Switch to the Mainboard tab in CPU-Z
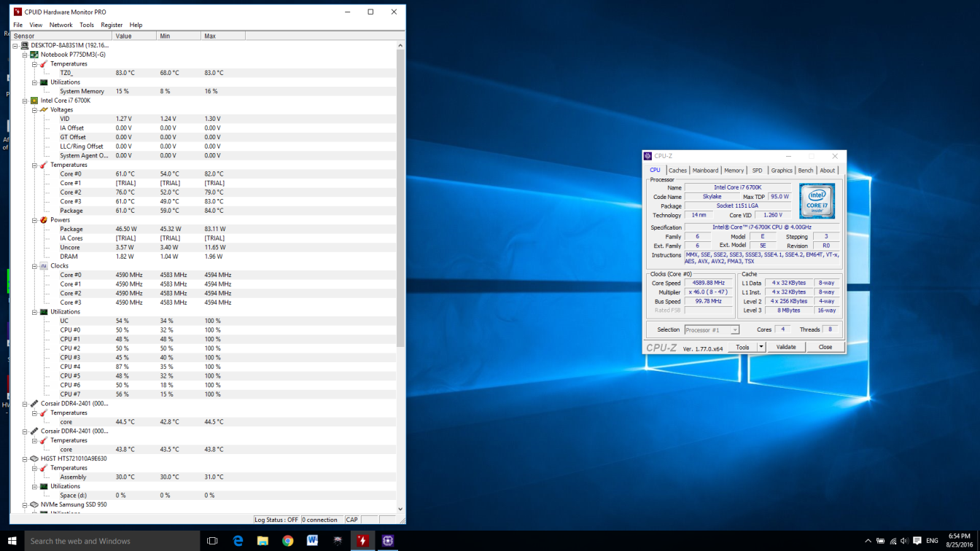This screenshot has width=980, height=551. click(705, 171)
